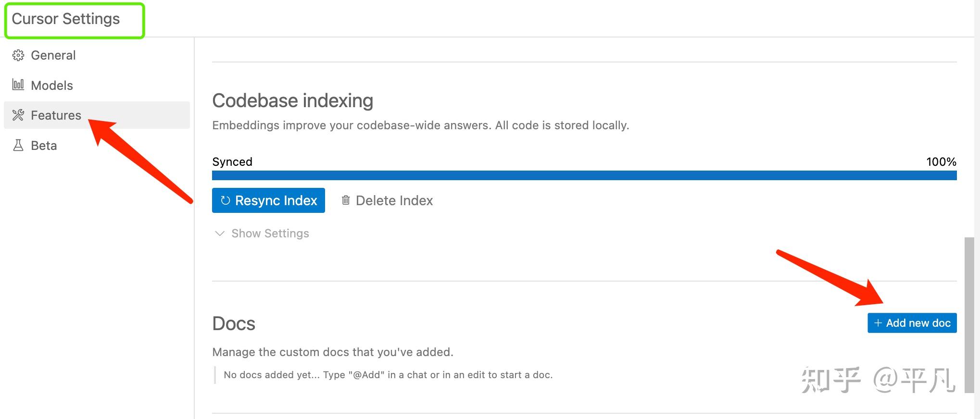
Task: Select the Features tab label
Action: tap(56, 115)
